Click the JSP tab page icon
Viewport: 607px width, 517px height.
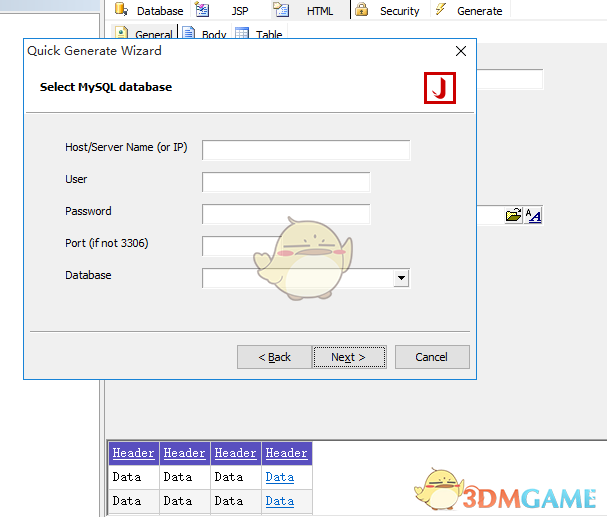point(202,9)
